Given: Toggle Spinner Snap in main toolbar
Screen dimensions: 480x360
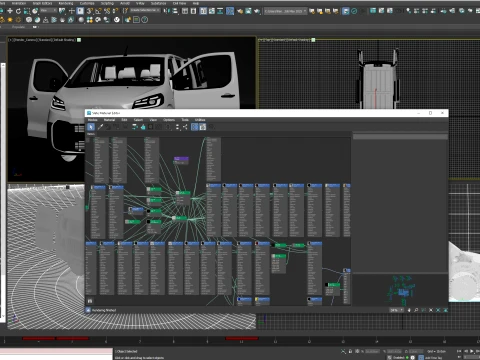Looking at the screenshot, I should (x=115, y=11).
